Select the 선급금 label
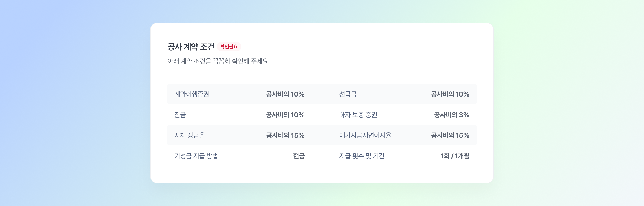Image resolution: width=644 pixels, height=206 pixels. [348, 94]
